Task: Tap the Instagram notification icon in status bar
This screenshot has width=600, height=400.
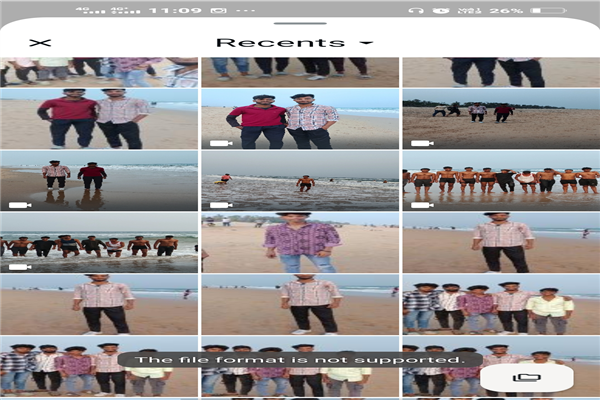Action: pos(218,9)
